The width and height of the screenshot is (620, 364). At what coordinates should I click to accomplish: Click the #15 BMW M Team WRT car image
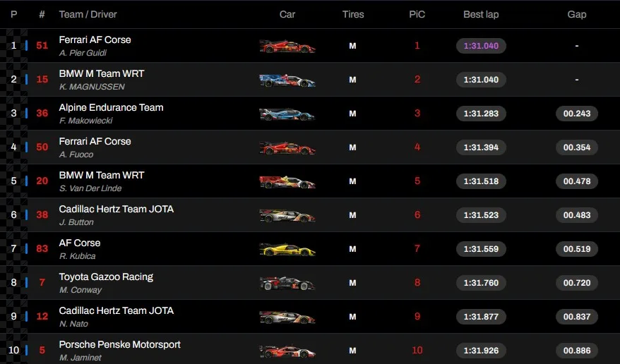click(x=287, y=80)
